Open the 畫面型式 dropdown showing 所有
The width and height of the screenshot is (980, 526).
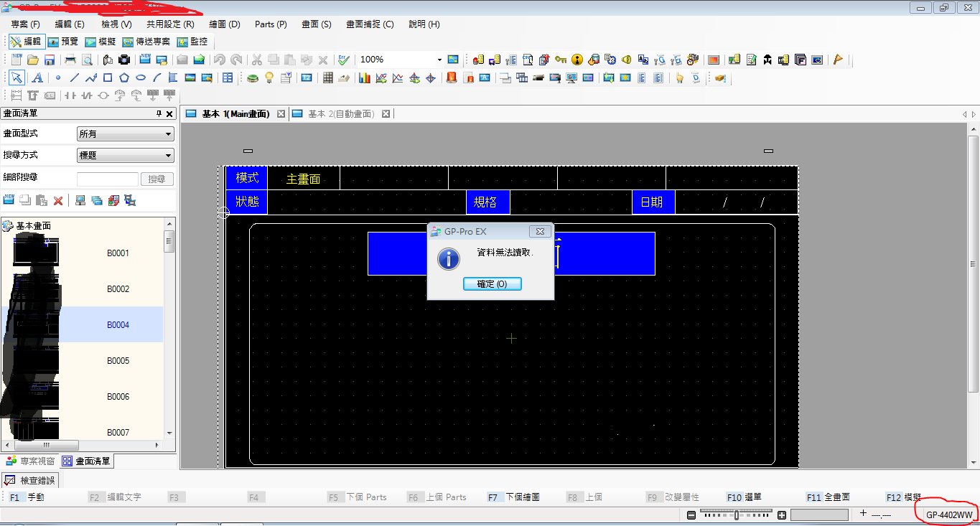(x=125, y=133)
